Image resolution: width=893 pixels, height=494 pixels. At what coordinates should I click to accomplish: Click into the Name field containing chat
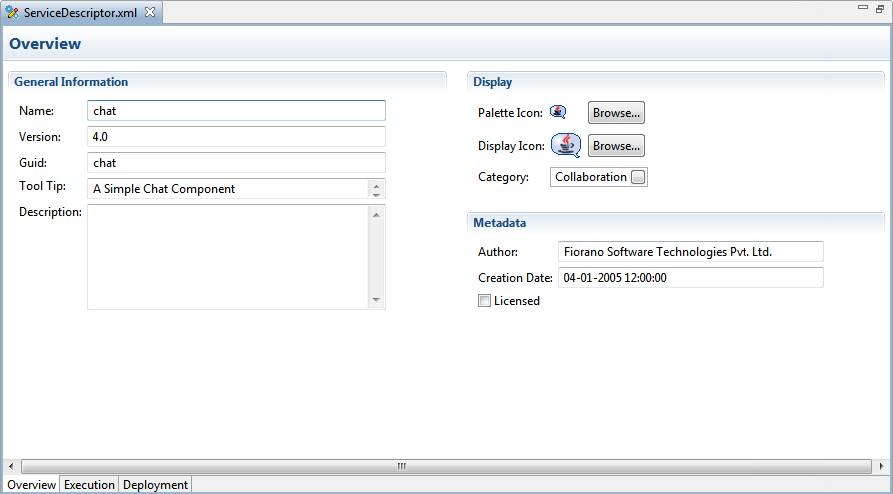point(236,111)
